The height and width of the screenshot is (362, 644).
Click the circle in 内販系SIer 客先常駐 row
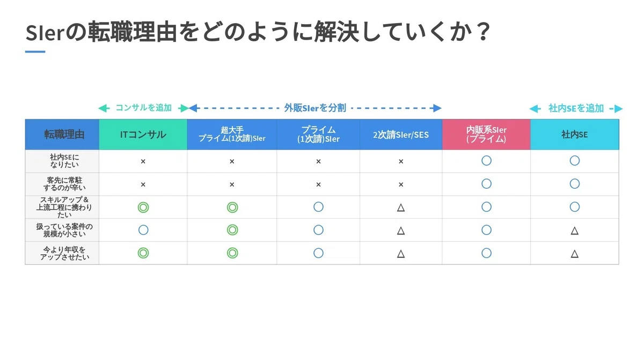point(486,184)
